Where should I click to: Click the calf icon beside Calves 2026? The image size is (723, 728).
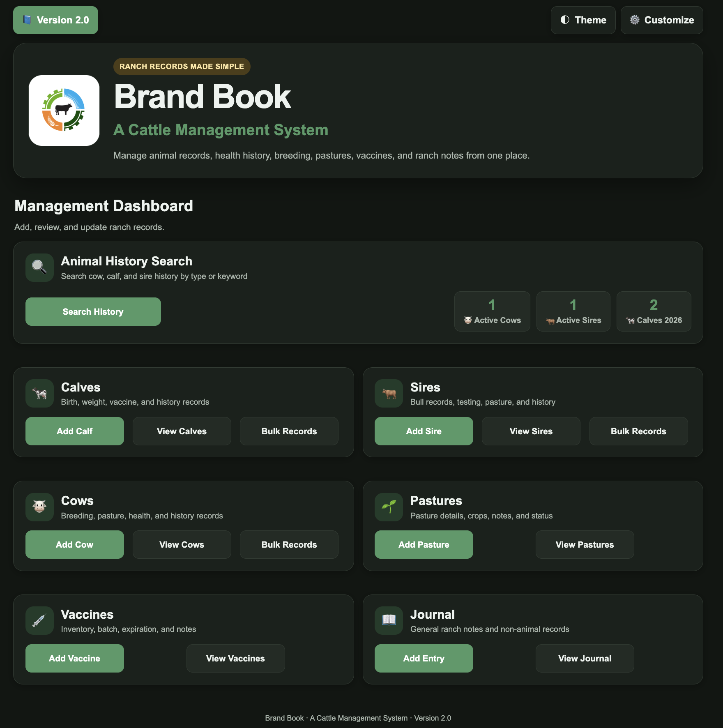(630, 320)
